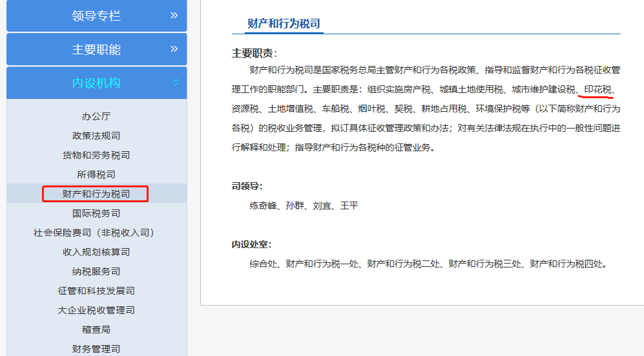The width and height of the screenshot is (644, 356).
Task: Select 货物和劳务税司 from the department list
Action: 96,155
